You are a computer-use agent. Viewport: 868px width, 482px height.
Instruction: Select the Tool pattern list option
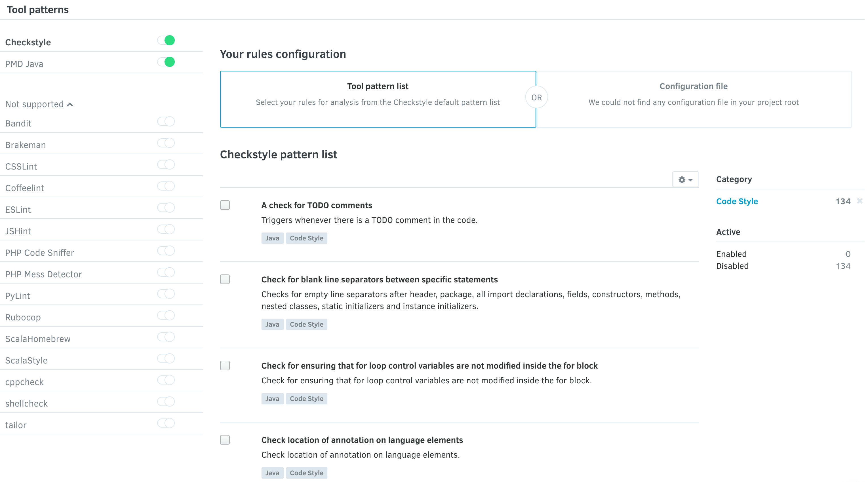pos(378,99)
